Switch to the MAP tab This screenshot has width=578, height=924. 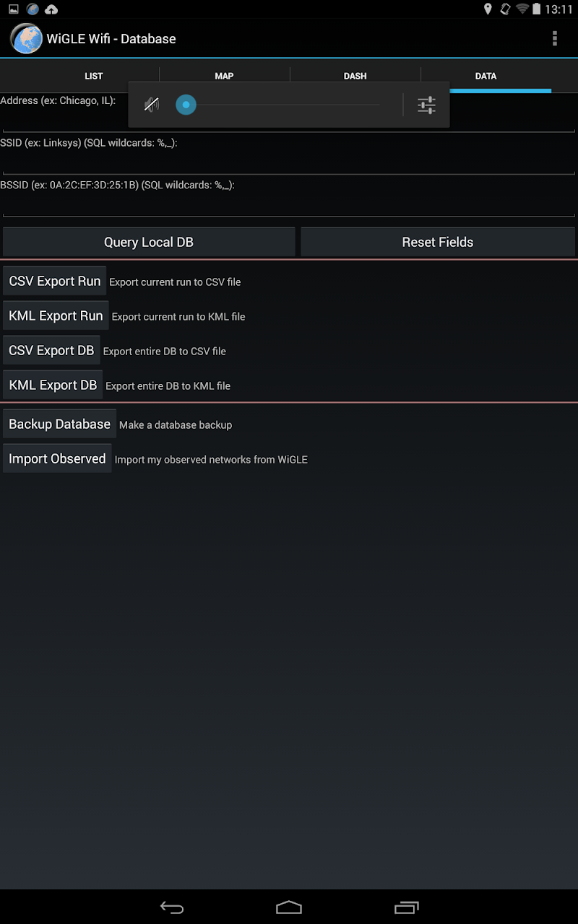[x=224, y=76]
